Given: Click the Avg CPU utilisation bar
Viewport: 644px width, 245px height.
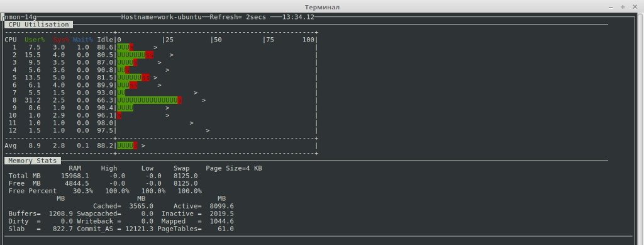Looking at the screenshot, I should point(127,145).
